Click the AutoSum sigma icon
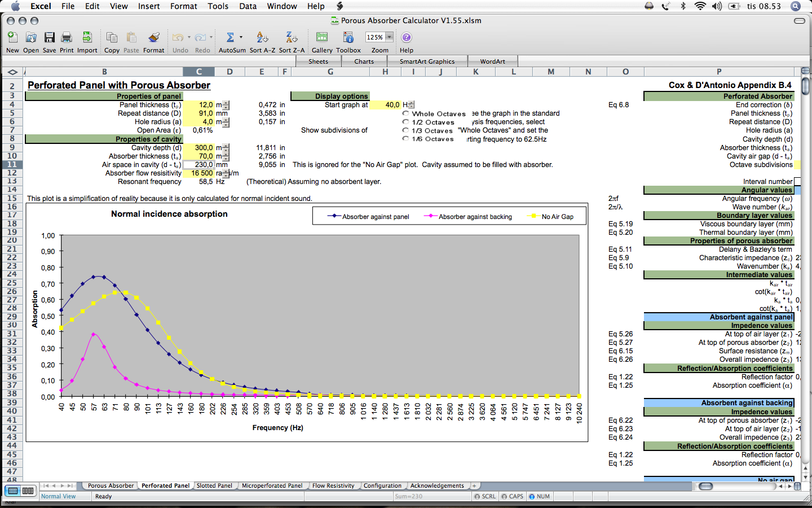Screen dimensions: 812x508 tap(230, 38)
